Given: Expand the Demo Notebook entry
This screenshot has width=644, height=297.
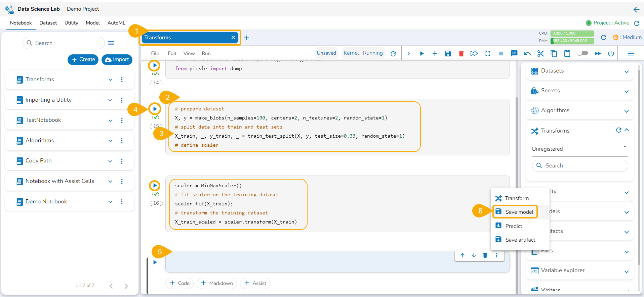Looking at the screenshot, I should click(110, 202).
